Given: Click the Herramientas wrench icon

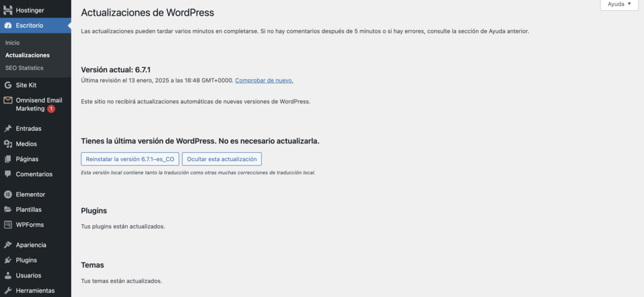Looking at the screenshot, I should [x=8, y=291].
